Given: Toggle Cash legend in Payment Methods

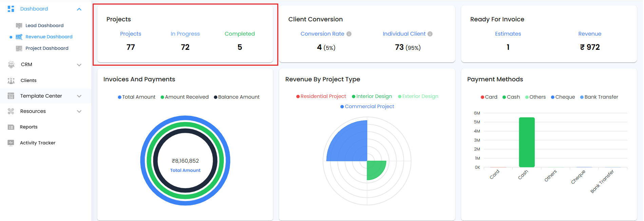Looking at the screenshot, I should click(511, 97).
